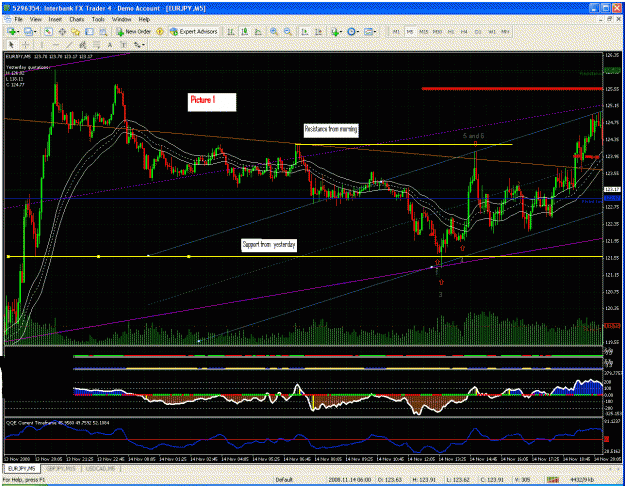Select the crosshair tool
The image size is (625, 486).
26,45
